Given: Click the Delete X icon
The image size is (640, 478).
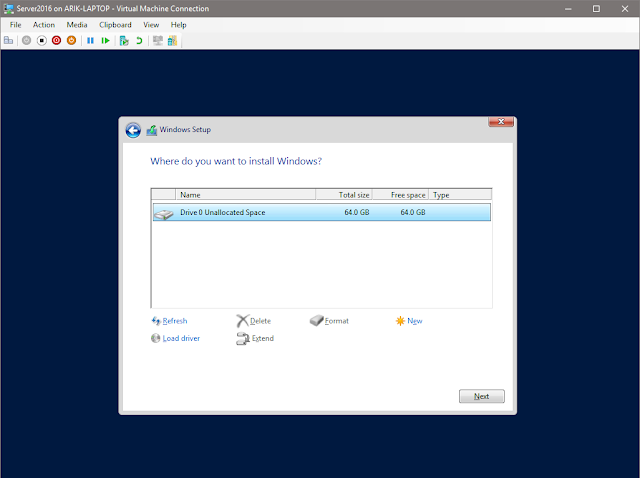Looking at the screenshot, I should click(242, 321).
